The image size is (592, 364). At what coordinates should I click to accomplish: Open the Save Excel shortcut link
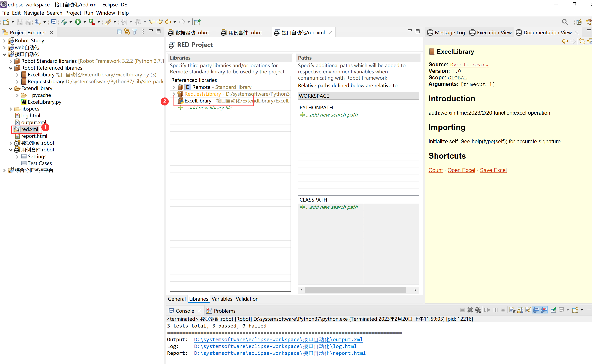pyautogui.click(x=493, y=170)
